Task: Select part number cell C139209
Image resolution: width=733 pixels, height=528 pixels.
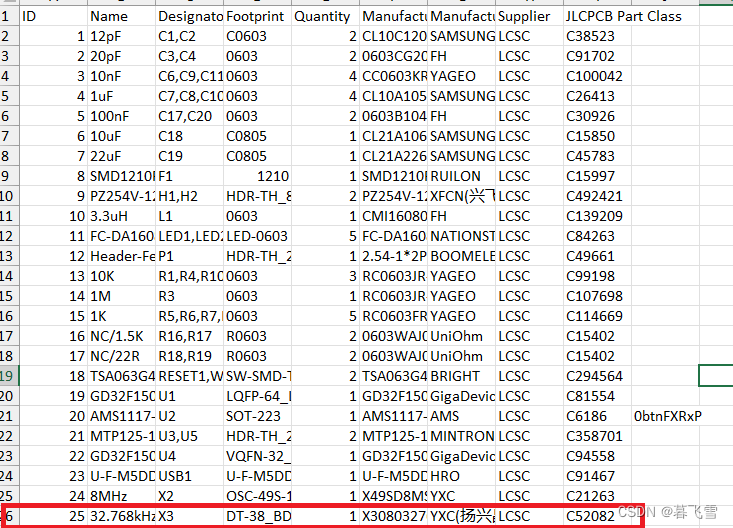Action: click(597, 216)
